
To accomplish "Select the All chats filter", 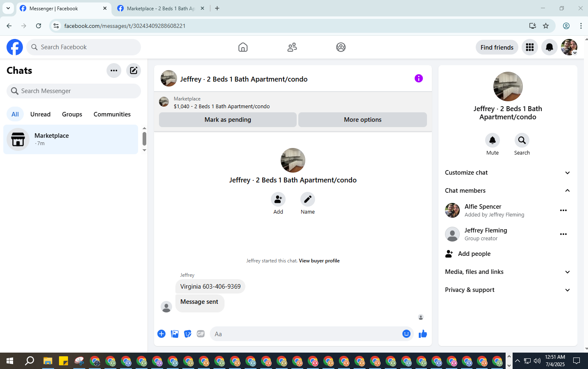I will click(15, 114).
